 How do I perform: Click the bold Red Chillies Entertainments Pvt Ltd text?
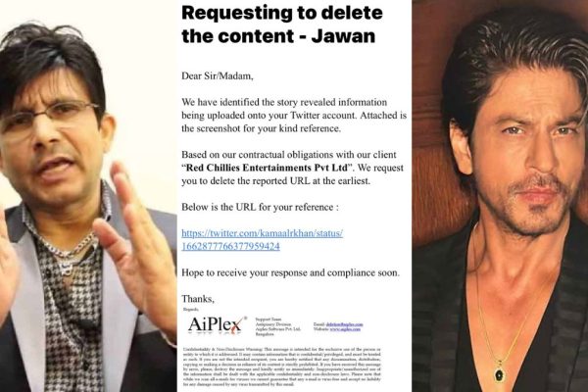click(x=267, y=168)
